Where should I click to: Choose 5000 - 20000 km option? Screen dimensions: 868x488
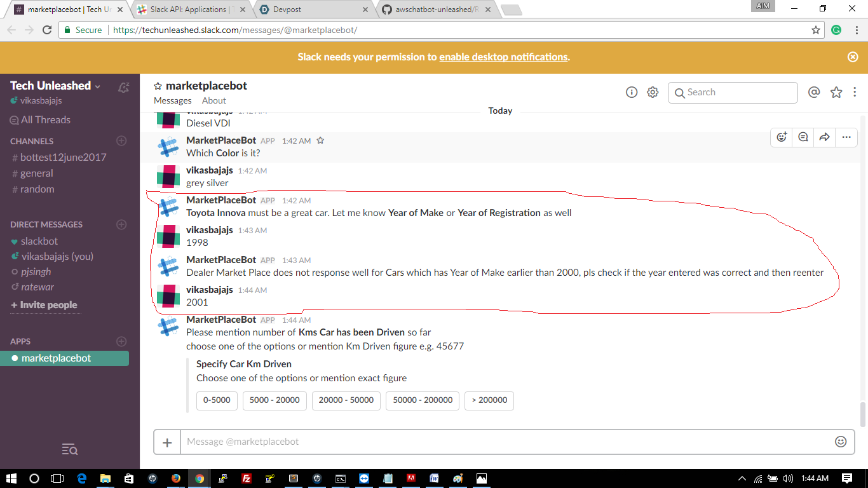tap(275, 400)
